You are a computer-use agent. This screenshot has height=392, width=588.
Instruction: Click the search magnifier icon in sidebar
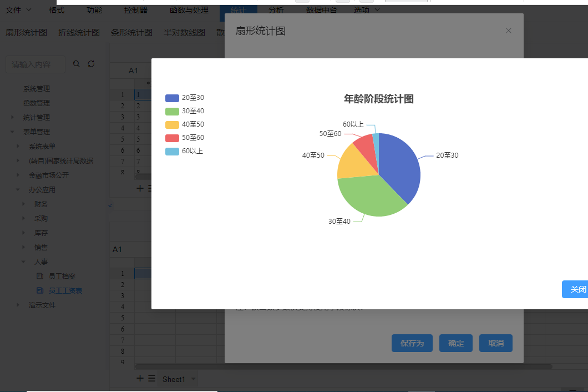77,64
